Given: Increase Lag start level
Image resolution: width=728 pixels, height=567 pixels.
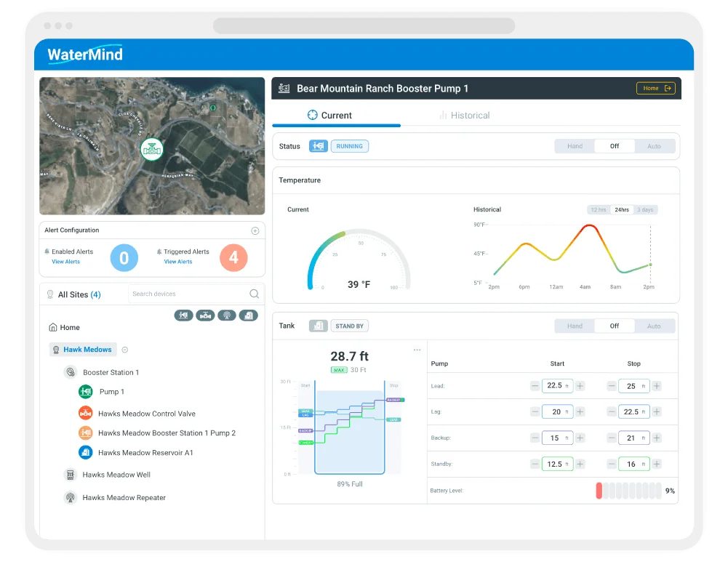Looking at the screenshot, I should pyautogui.click(x=580, y=411).
